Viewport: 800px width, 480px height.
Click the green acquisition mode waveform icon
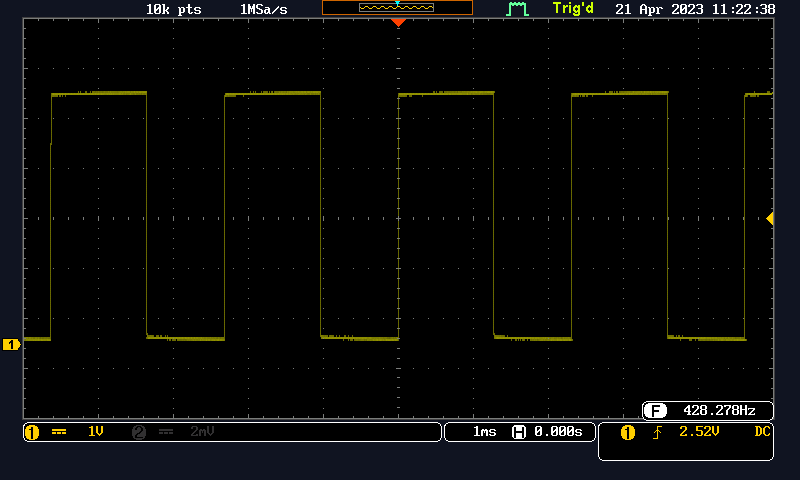(x=516, y=9)
